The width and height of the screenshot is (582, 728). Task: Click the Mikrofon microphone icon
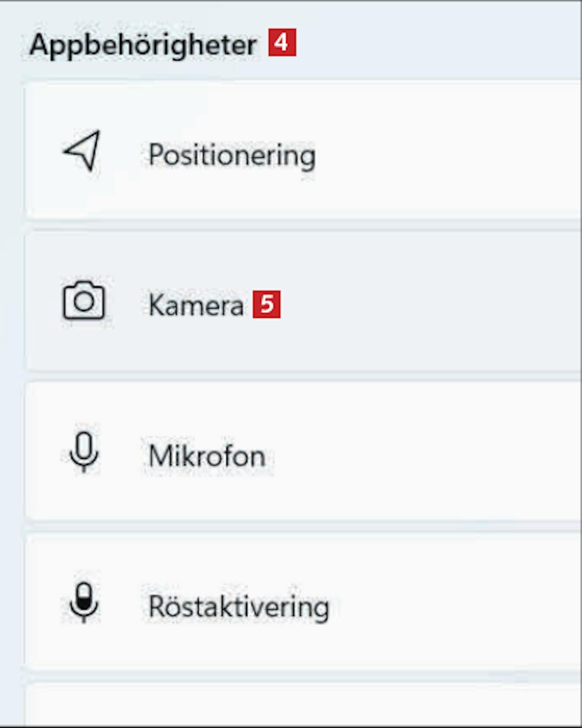(84, 451)
